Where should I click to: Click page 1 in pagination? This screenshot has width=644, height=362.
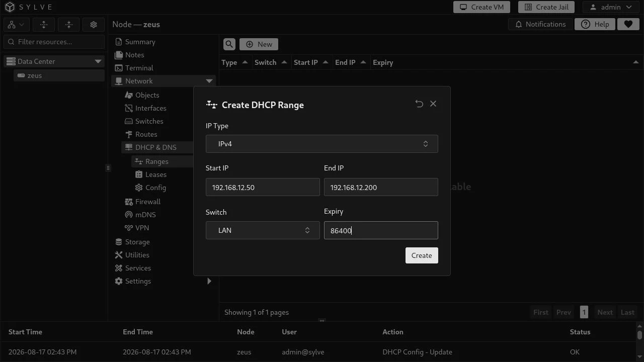[x=584, y=312]
